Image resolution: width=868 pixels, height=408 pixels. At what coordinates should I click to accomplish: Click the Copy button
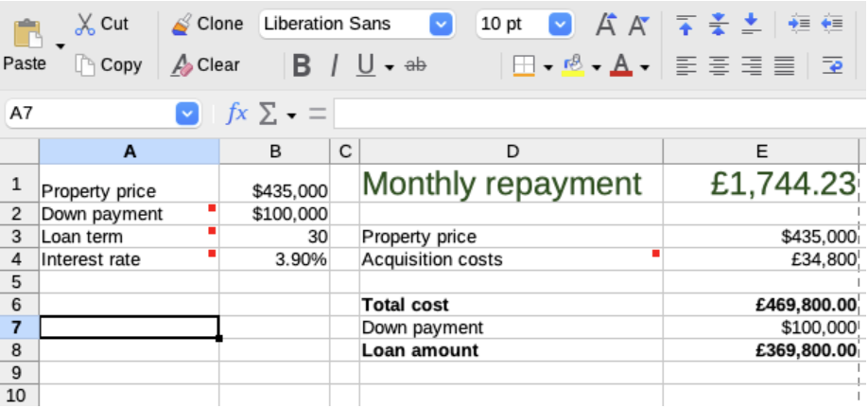[109, 65]
